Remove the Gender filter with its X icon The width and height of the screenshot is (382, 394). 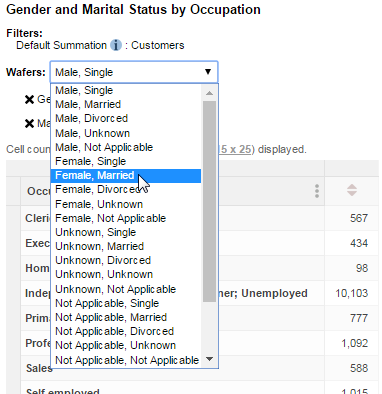(x=30, y=99)
